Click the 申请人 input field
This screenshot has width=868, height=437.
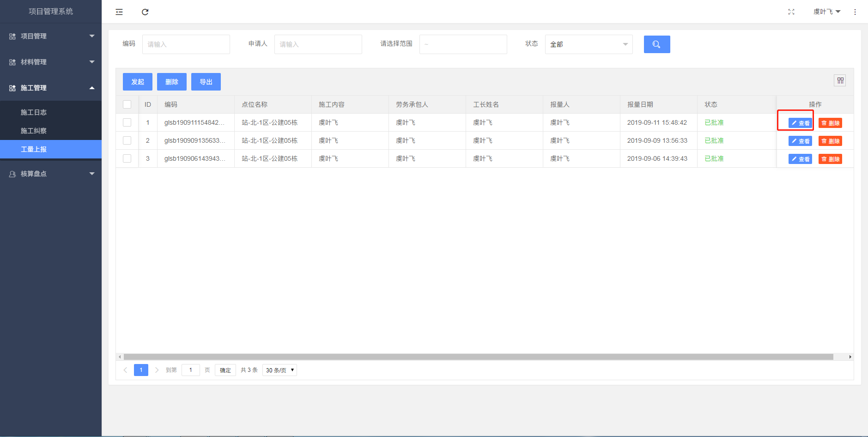coord(318,44)
